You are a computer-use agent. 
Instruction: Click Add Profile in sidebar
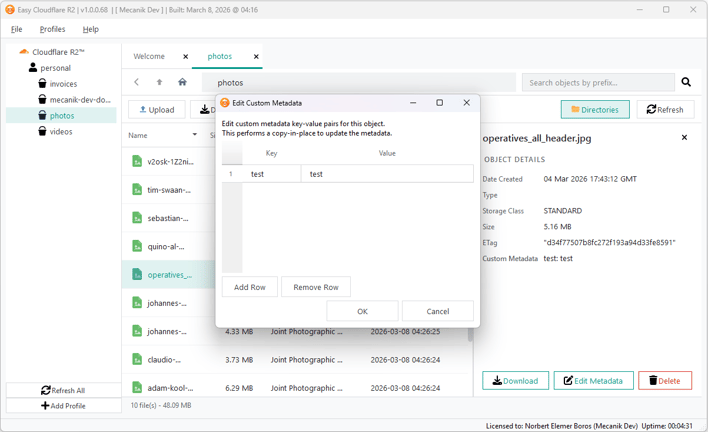pyautogui.click(x=63, y=405)
